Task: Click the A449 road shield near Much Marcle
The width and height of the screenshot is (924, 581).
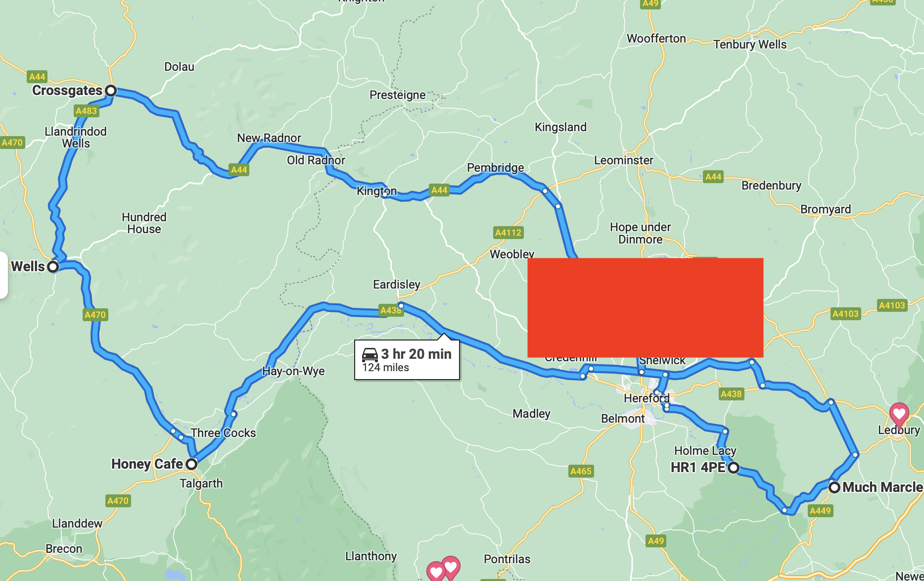Action: tap(820, 511)
